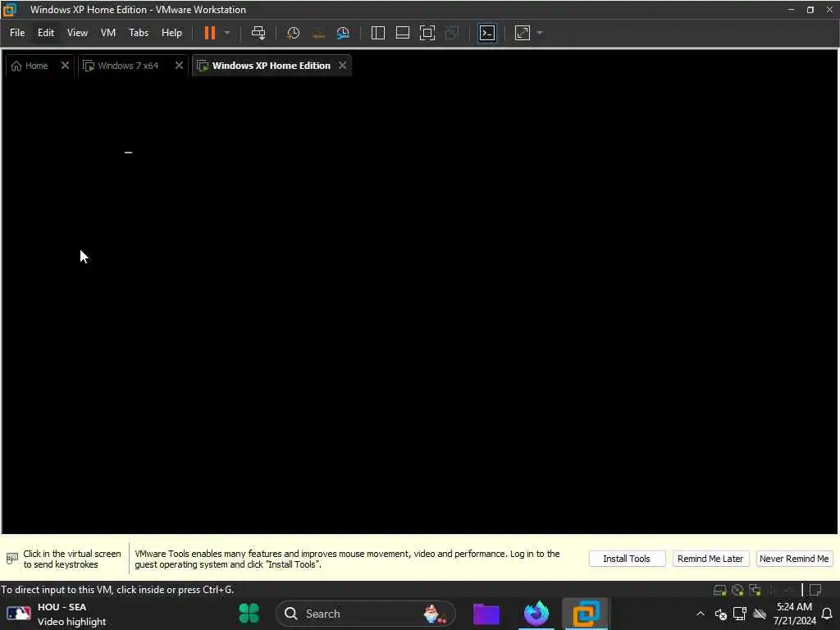Close the Home tab
Viewport: 840px width, 630px height.
point(65,66)
